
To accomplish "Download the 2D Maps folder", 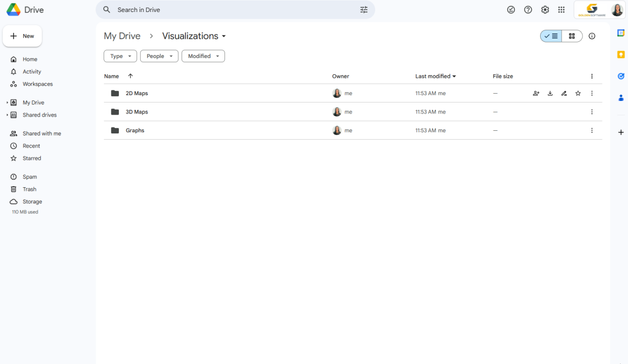I will 550,93.
